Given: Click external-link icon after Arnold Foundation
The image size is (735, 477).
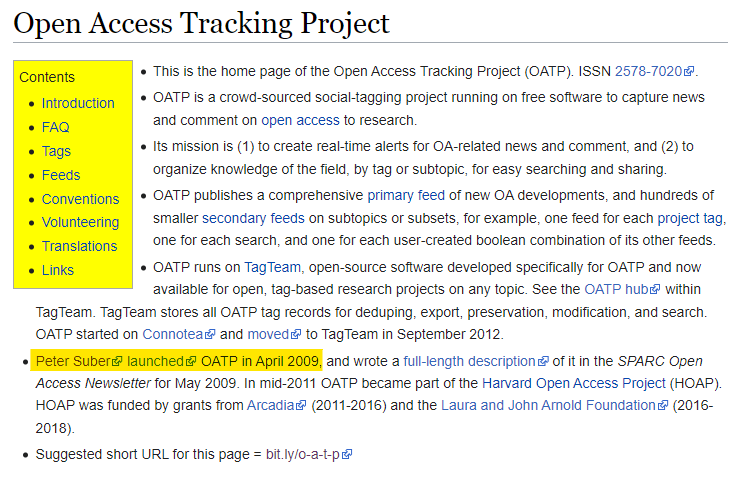Looking at the screenshot, I should (x=662, y=405).
